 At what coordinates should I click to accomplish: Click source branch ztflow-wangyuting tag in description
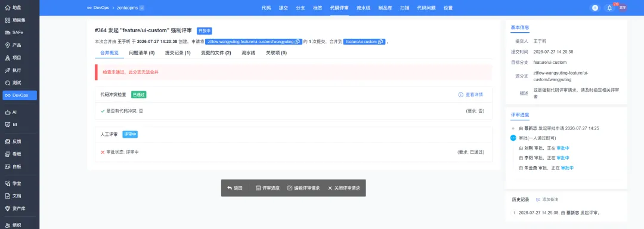tap(254, 42)
